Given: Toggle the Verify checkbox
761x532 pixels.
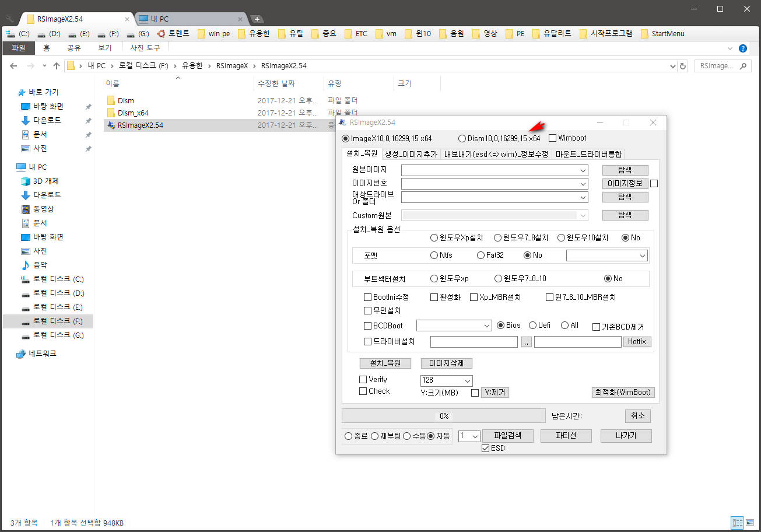Looking at the screenshot, I should pyautogui.click(x=363, y=379).
